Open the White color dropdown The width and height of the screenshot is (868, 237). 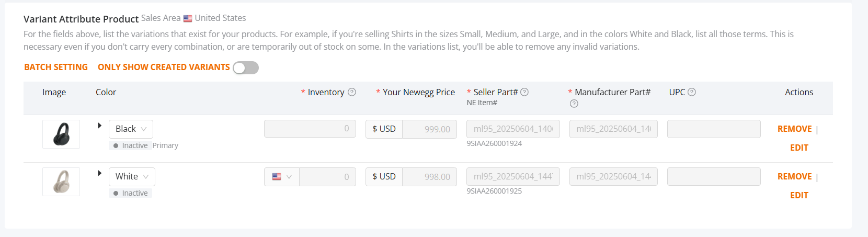point(132,177)
